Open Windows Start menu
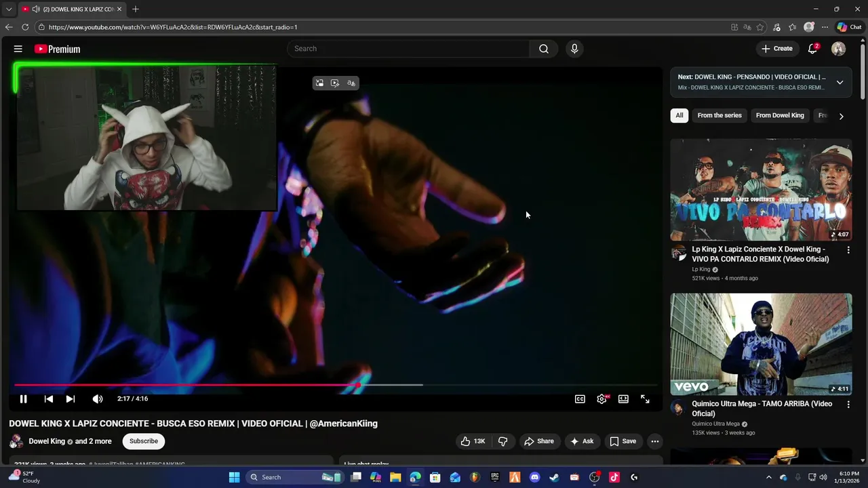Viewport: 868px width, 488px height. (x=234, y=477)
